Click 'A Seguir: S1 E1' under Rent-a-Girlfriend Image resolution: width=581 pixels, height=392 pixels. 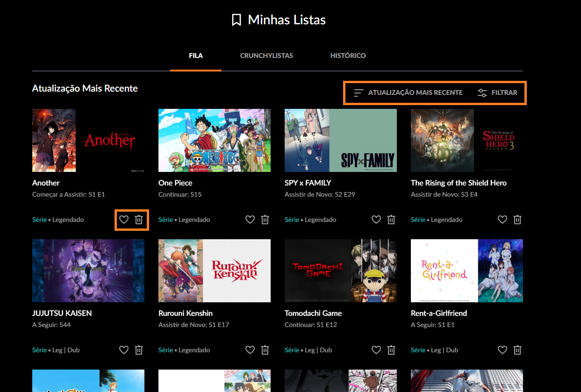432,325
